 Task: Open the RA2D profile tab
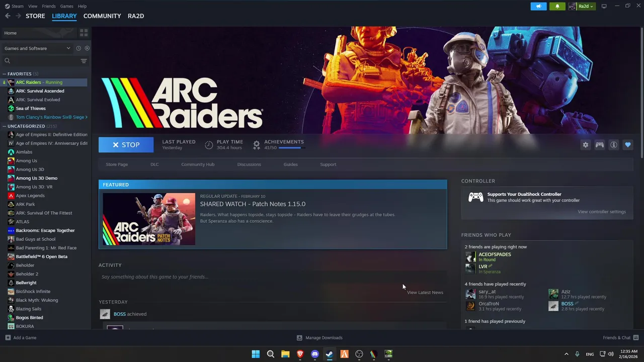click(x=136, y=16)
